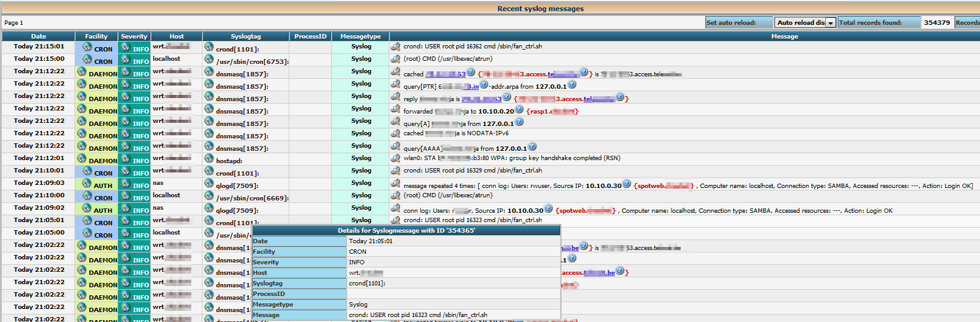980x322 pixels.
Task: Click the Date column header
Action: pyautogui.click(x=39, y=37)
